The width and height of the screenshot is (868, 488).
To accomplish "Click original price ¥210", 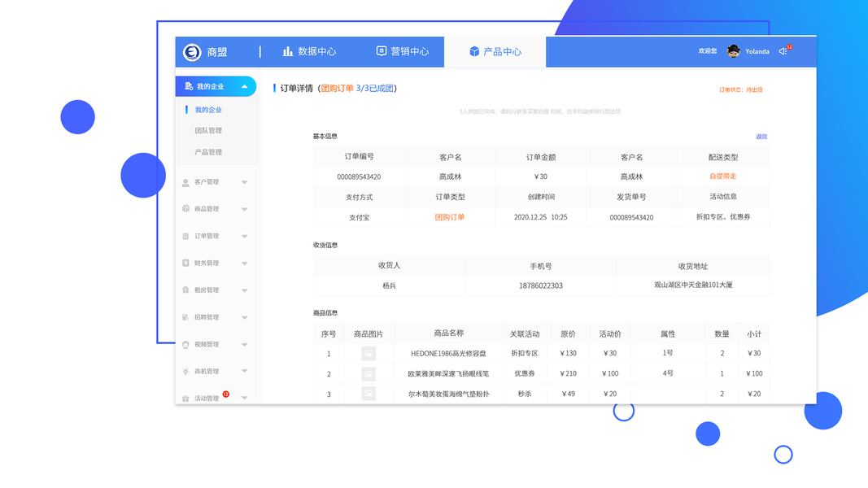I will 568,373.
